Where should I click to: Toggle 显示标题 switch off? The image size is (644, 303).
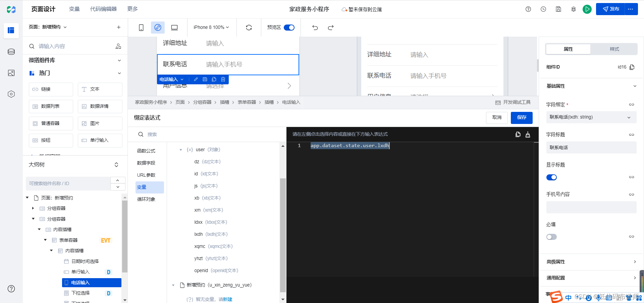pyautogui.click(x=551, y=177)
